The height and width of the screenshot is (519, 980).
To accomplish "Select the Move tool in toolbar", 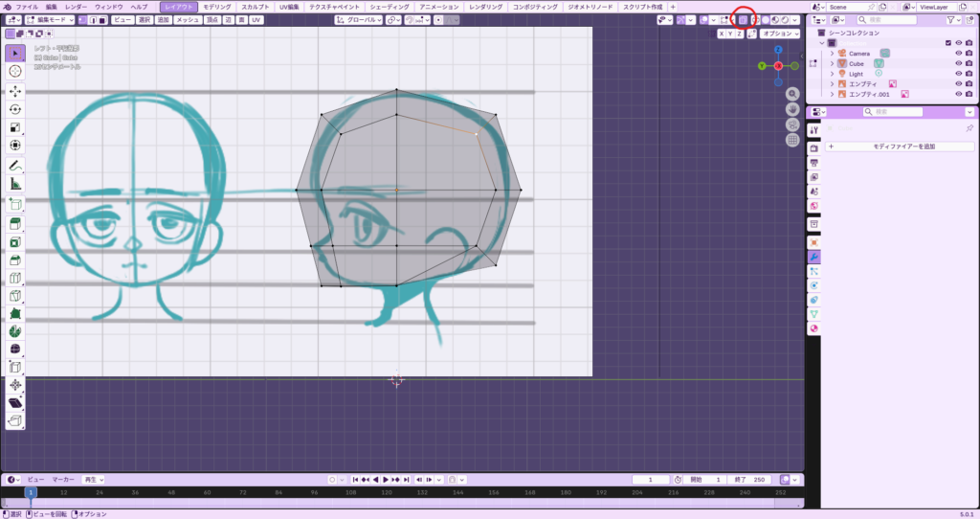I will click(x=15, y=90).
